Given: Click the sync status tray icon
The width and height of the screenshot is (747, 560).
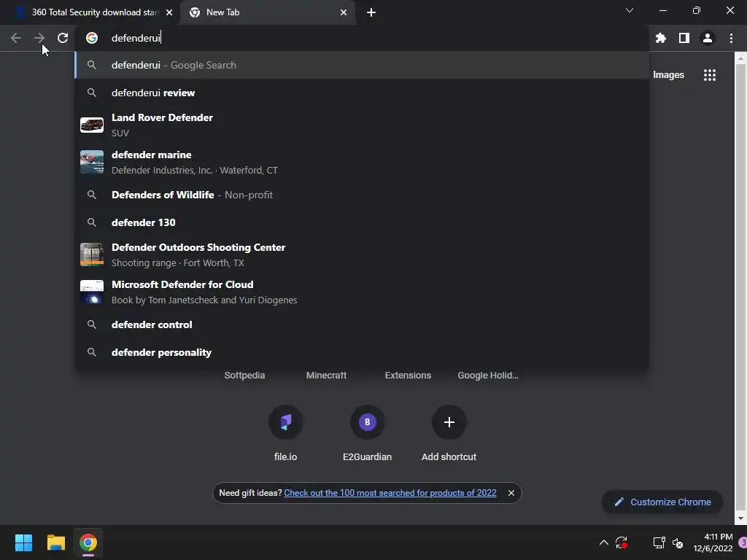Looking at the screenshot, I should click(x=622, y=542).
